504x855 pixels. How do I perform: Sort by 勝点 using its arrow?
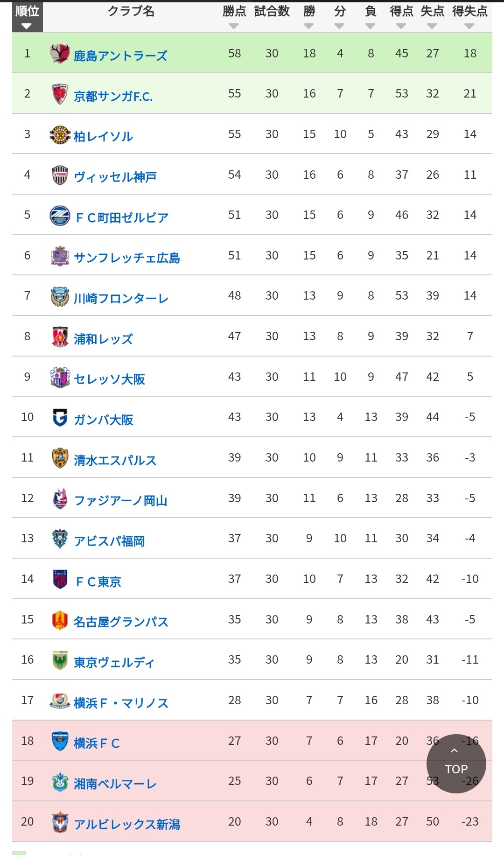click(x=234, y=26)
